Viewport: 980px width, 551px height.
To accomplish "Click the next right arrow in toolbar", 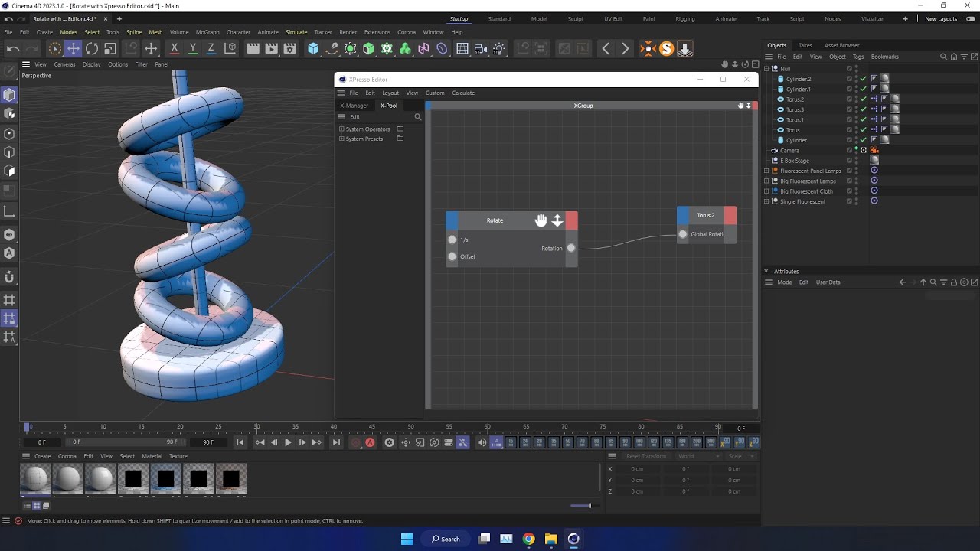I will pos(625,49).
